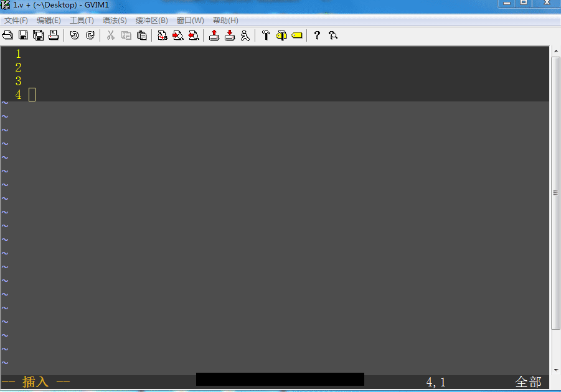Run a Vim script from the toolbar
The height and width of the screenshot is (392, 561).
[x=245, y=35]
